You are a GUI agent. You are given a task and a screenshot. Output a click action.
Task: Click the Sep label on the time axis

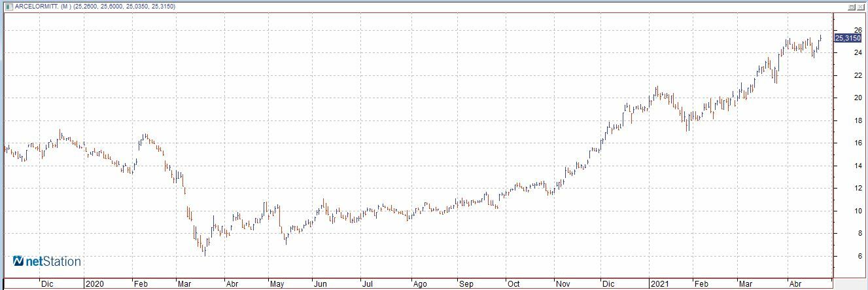click(466, 285)
